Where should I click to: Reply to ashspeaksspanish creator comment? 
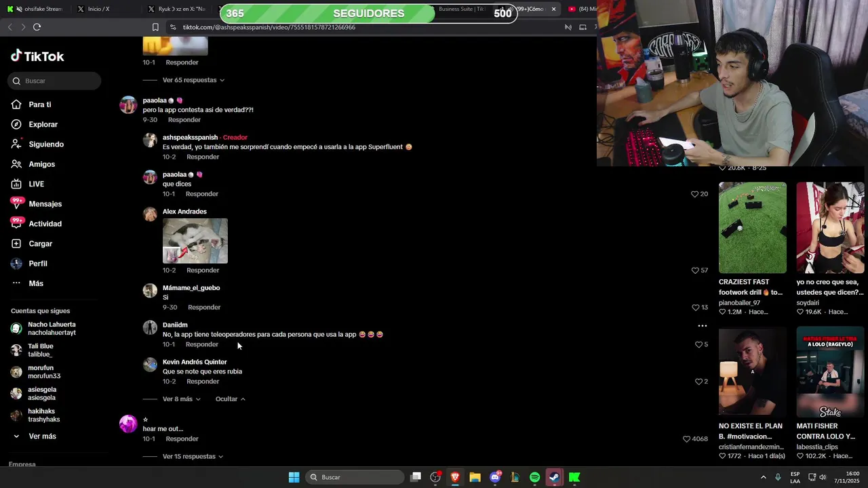tap(203, 157)
